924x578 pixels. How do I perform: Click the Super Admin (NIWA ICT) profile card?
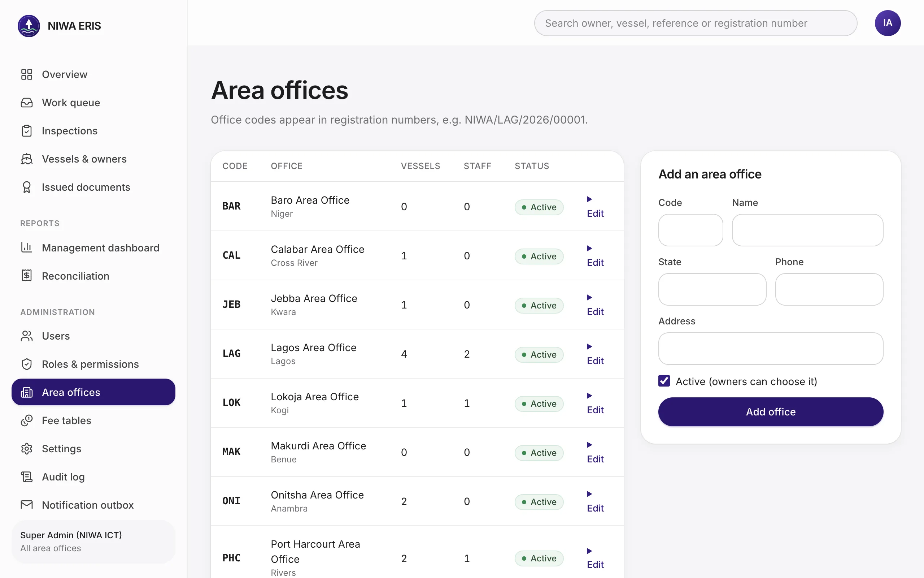tap(93, 542)
